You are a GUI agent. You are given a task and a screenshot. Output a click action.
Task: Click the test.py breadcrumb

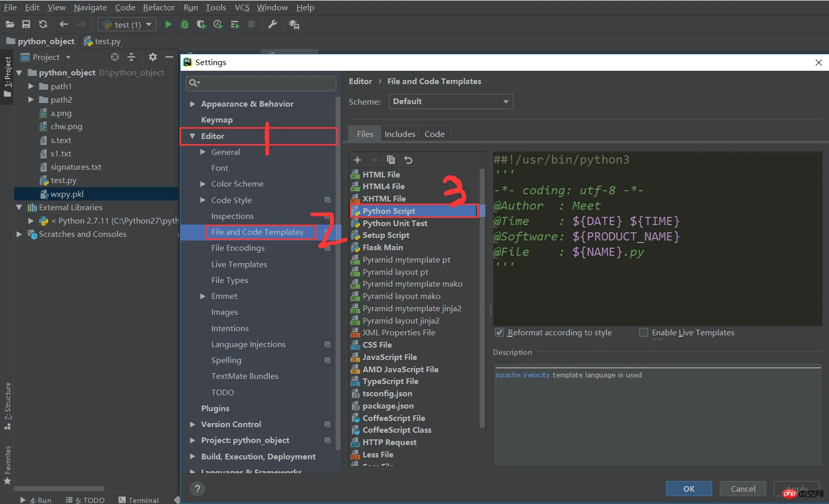102,42
